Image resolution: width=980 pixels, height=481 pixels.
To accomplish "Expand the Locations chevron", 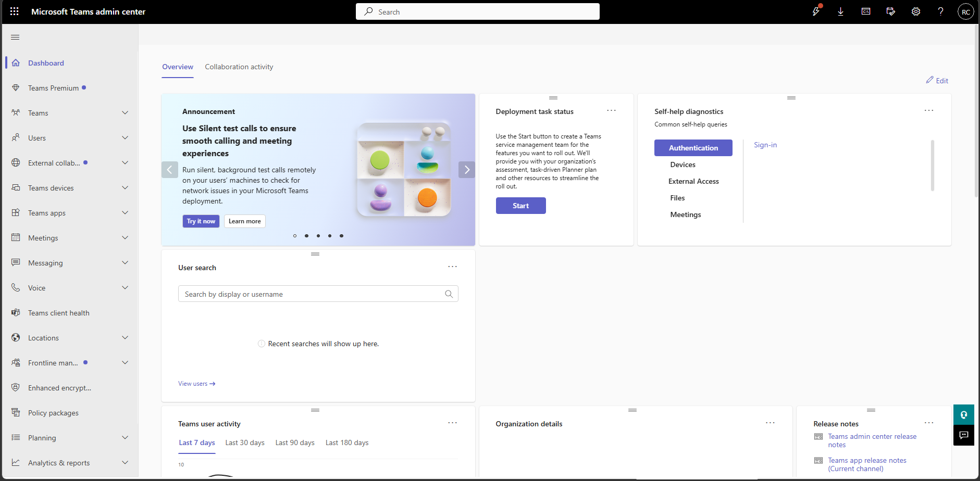I will pyautogui.click(x=125, y=338).
